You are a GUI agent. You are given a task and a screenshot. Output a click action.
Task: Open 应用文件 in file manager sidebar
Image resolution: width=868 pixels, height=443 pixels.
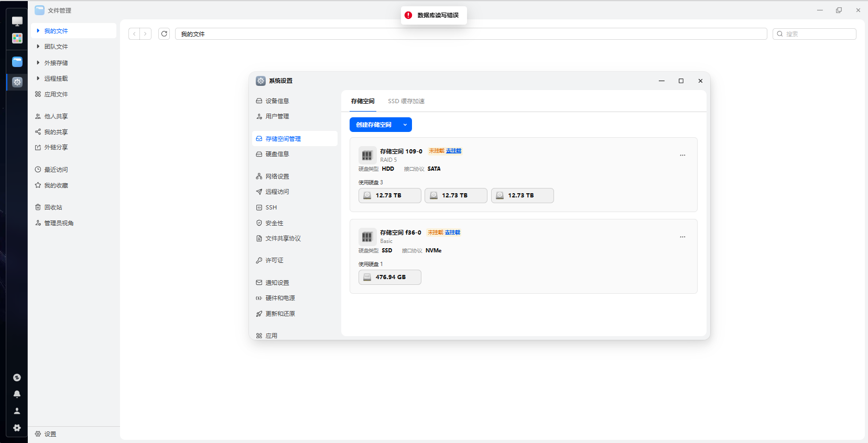click(73, 94)
